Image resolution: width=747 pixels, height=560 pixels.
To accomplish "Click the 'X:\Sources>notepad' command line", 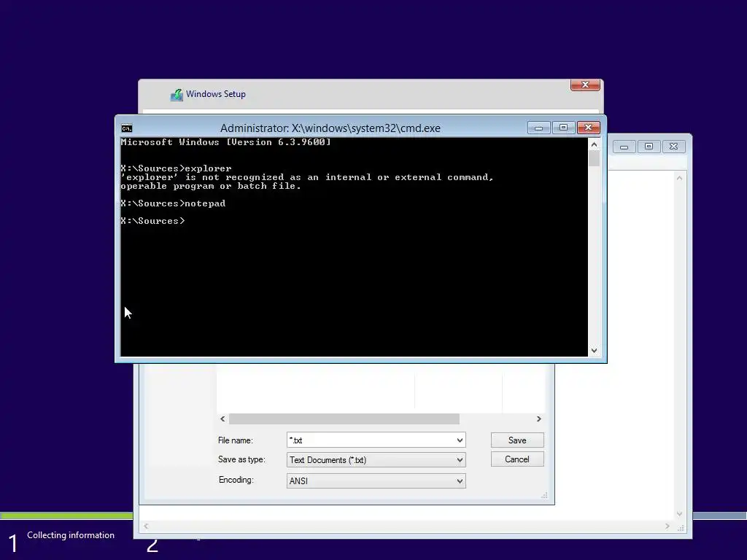I will pos(173,203).
